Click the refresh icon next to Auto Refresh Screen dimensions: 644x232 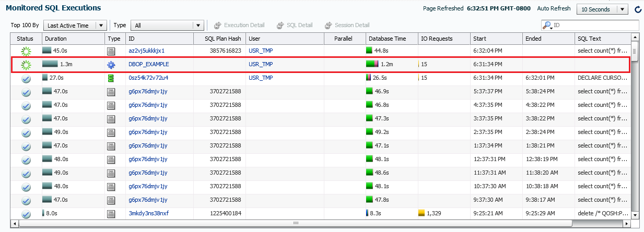(637, 9)
